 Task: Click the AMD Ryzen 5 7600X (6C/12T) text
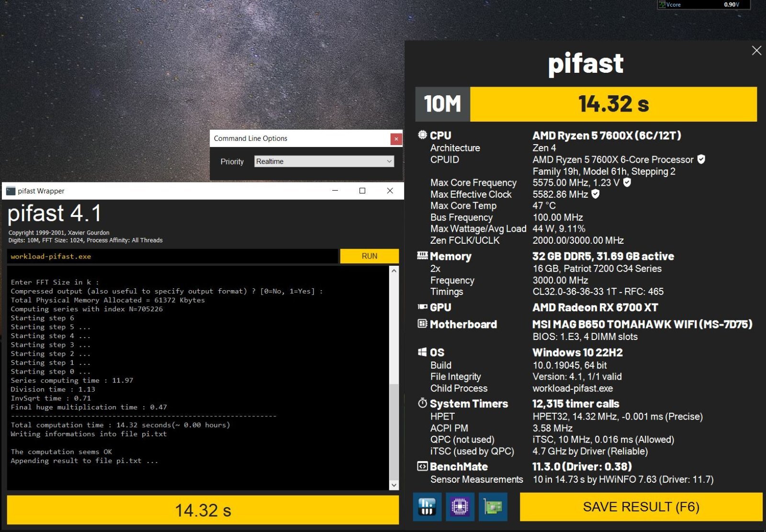(607, 136)
